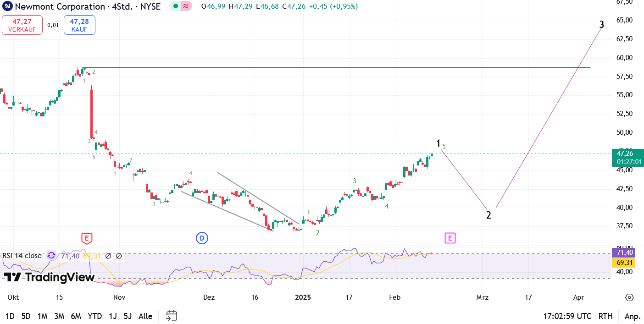This screenshot has height=324, width=644.
Task: Click the black wave label 2 near March
Action: pyautogui.click(x=489, y=215)
